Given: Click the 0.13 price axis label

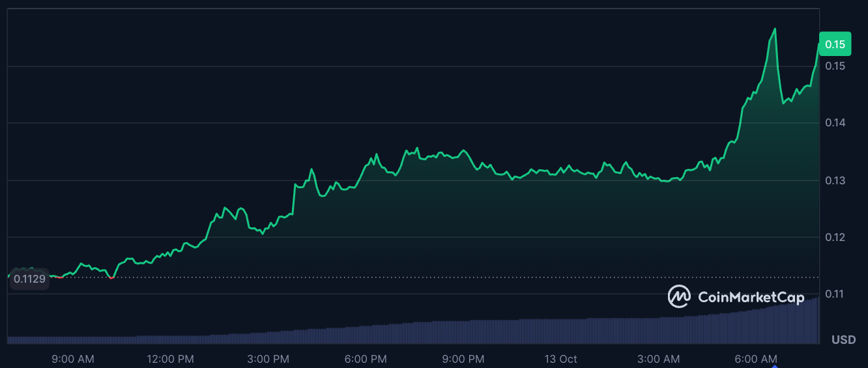Looking at the screenshot, I should click(x=835, y=180).
